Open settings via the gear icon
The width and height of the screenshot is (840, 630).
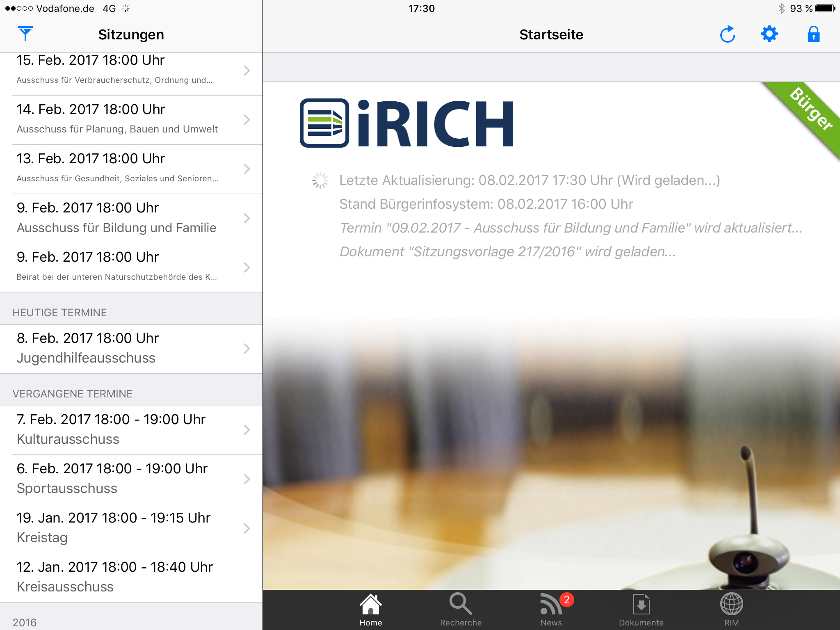point(769,34)
